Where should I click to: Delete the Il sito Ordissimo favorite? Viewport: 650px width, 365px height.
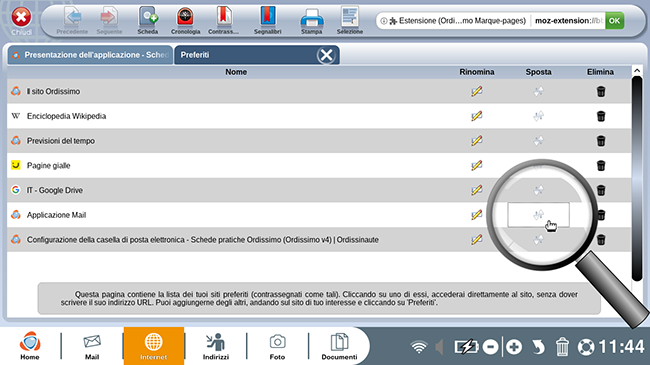pos(601,91)
